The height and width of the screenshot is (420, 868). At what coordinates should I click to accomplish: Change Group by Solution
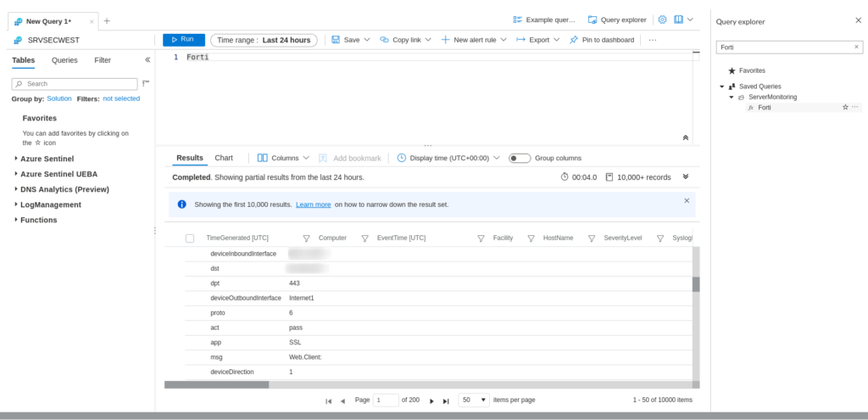pos(59,98)
